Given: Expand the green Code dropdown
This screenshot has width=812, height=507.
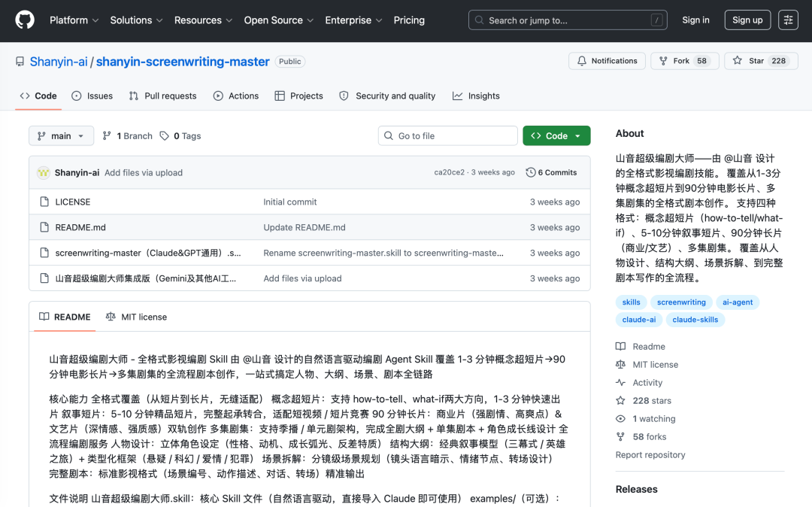Looking at the screenshot, I should click(556, 136).
